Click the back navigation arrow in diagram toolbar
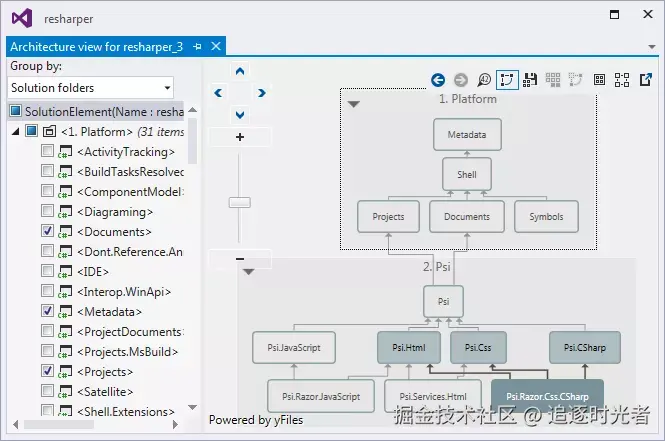This screenshot has width=665, height=441. pyautogui.click(x=438, y=80)
